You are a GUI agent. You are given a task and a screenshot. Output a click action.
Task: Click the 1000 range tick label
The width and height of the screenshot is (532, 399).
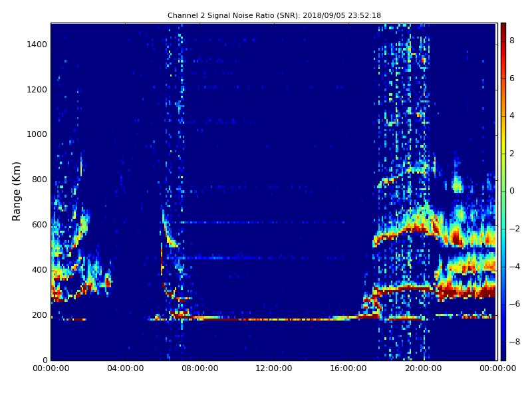click(x=37, y=134)
